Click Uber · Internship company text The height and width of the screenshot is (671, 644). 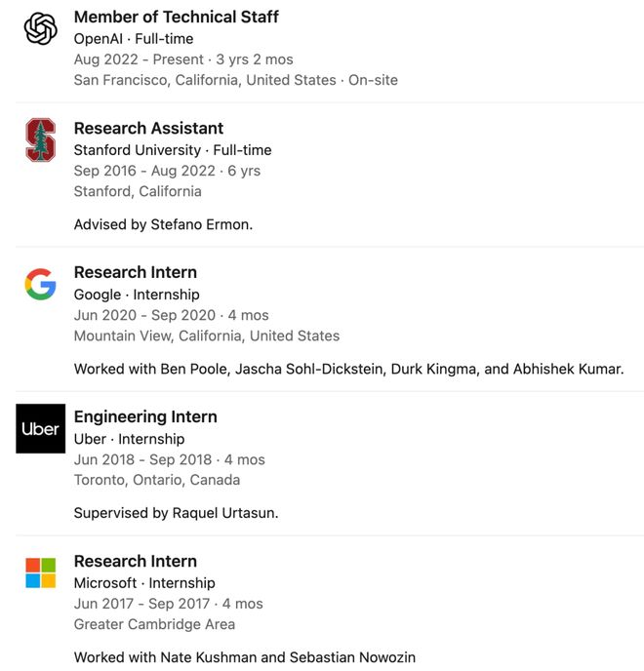[x=129, y=439]
